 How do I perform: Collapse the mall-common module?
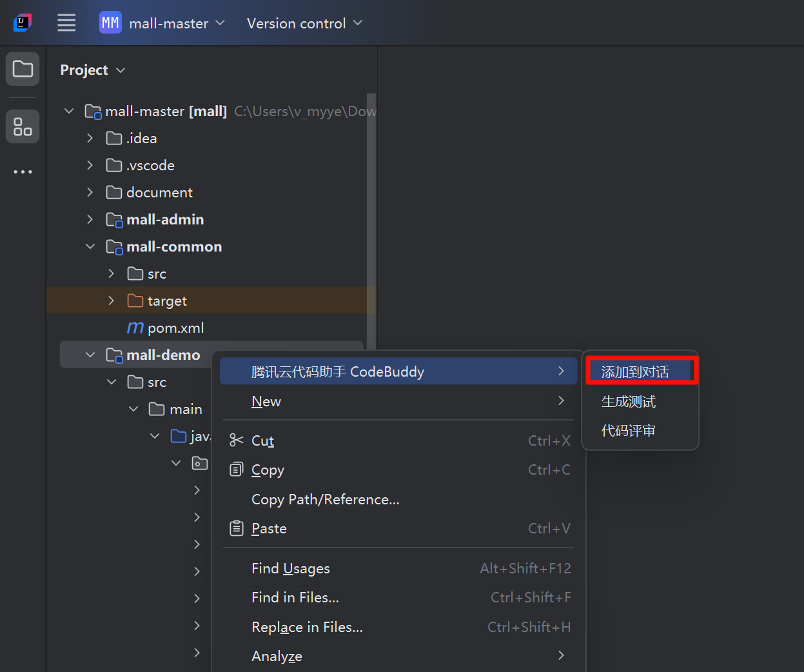(90, 246)
